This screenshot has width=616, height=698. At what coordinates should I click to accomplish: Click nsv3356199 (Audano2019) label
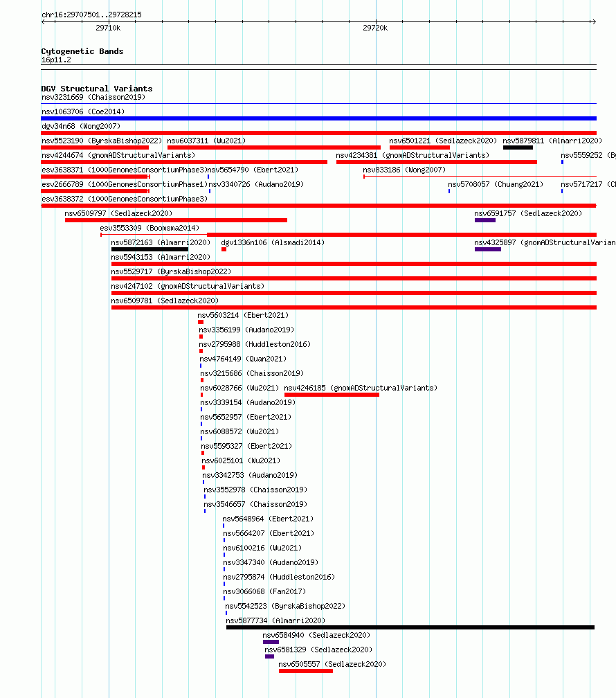click(246, 330)
